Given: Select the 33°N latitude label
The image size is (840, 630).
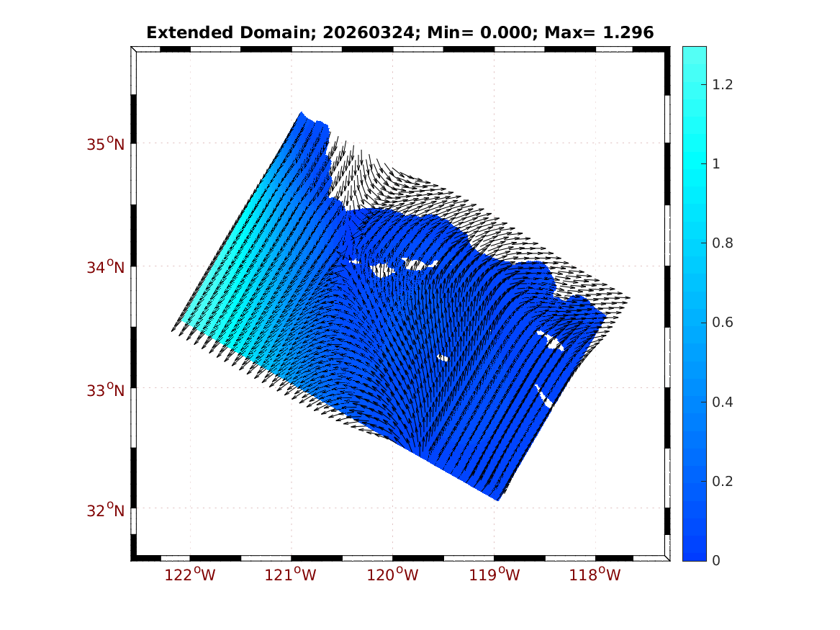Looking at the screenshot, I should pyautogui.click(x=106, y=390).
